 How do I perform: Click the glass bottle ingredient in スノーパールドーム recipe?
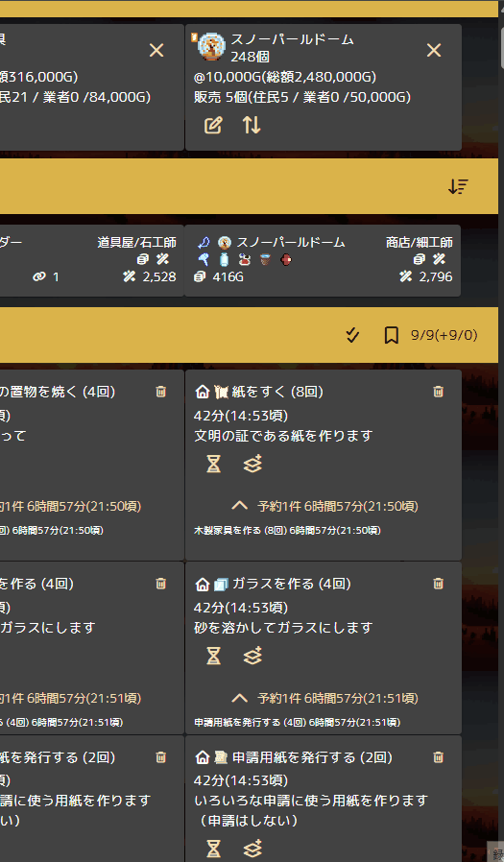(x=224, y=259)
